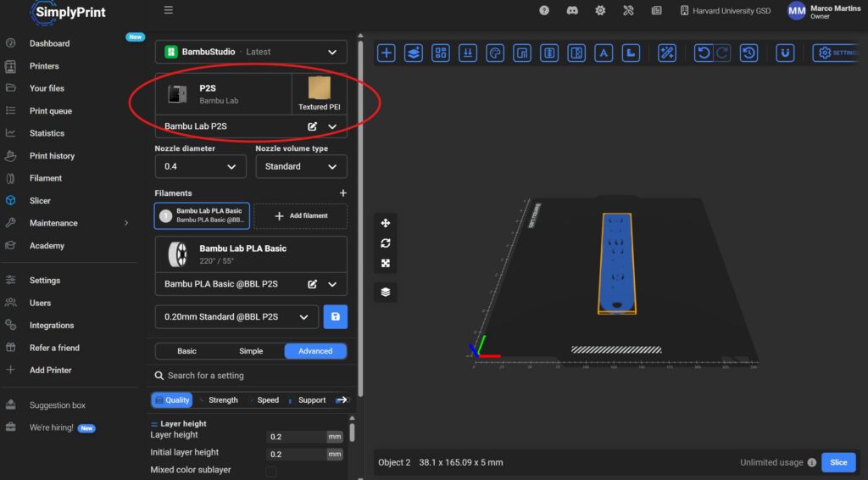Click the layers icon beside the viewport
This screenshot has height=480, width=868.
pyautogui.click(x=386, y=292)
